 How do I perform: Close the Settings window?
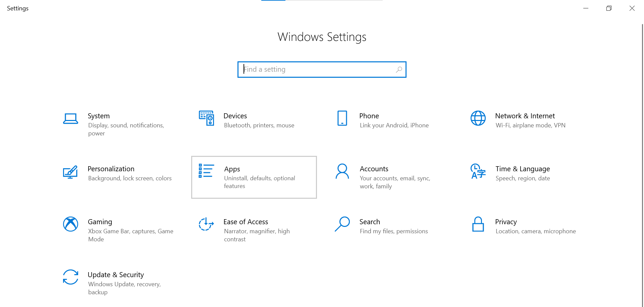pyautogui.click(x=632, y=8)
